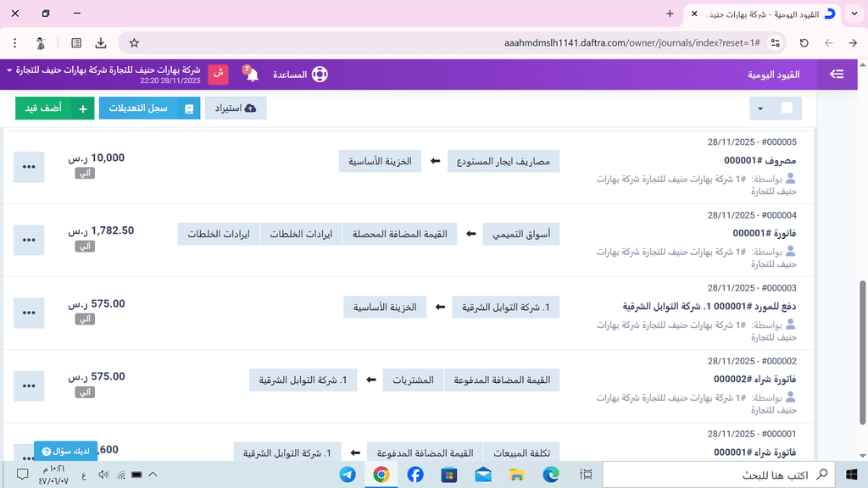Open Microsoft Store from taskbar
The width and height of the screenshot is (868, 488).
click(449, 474)
